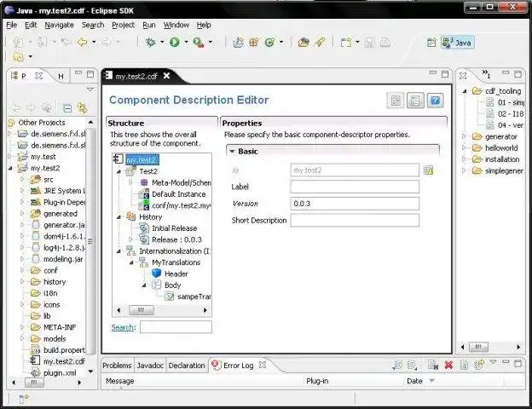Click the red Delete Log icon
This screenshot has width=532, height=409.
(x=448, y=365)
